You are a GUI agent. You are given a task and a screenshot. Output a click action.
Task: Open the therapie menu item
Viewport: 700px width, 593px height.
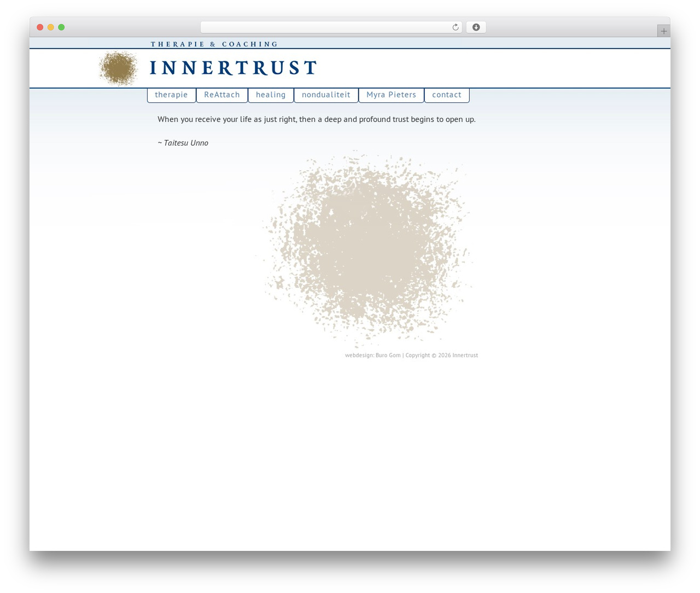coord(172,95)
